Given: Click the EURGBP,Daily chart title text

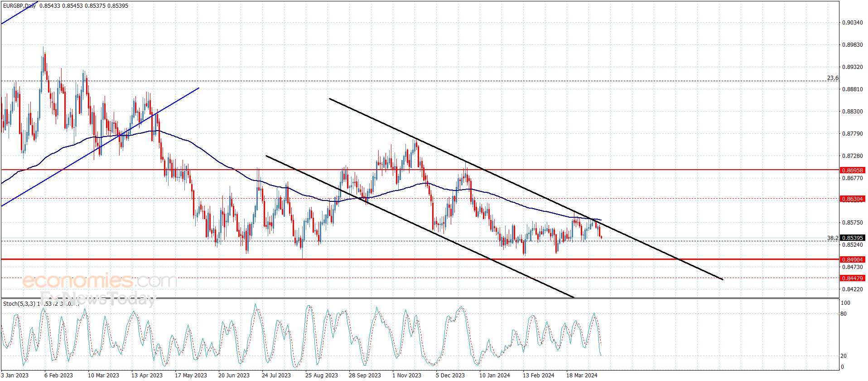Looking at the screenshot, I should pos(20,6).
